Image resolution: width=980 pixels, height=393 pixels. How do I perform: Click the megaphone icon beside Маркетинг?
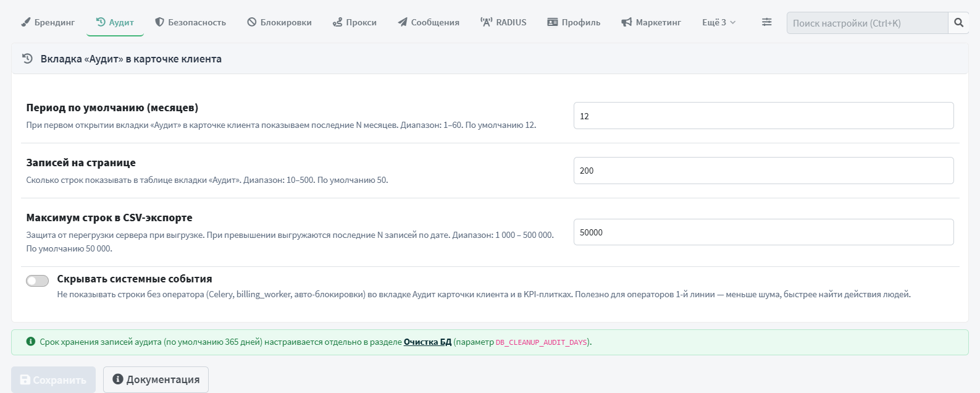pyautogui.click(x=627, y=22)
